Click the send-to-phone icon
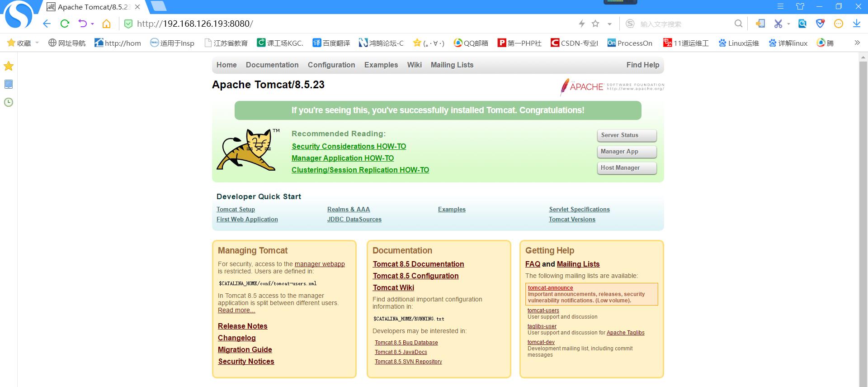 [x=760, y=24]
